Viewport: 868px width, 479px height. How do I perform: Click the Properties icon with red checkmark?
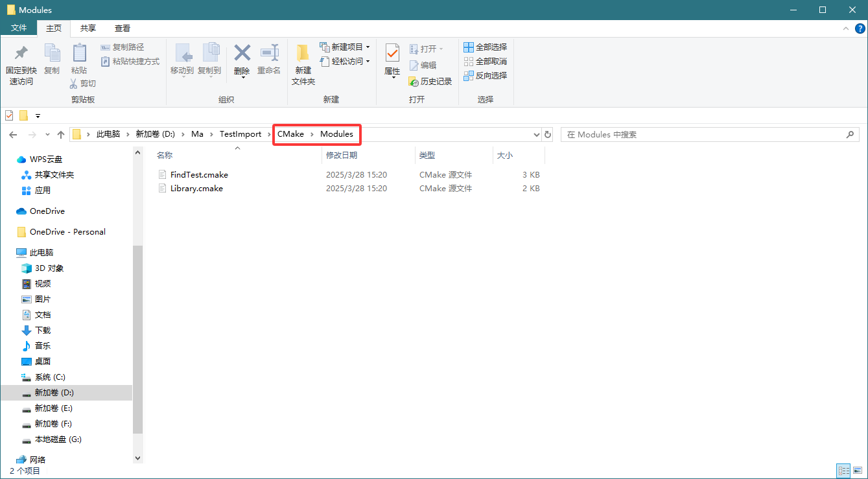coord(392,53)
